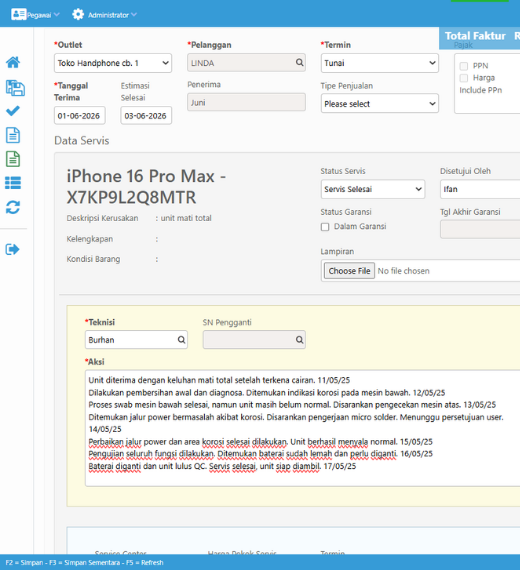Search technician with Teknisi magnifier icon
The image size is (520, 570).
(x=181, y=340)
